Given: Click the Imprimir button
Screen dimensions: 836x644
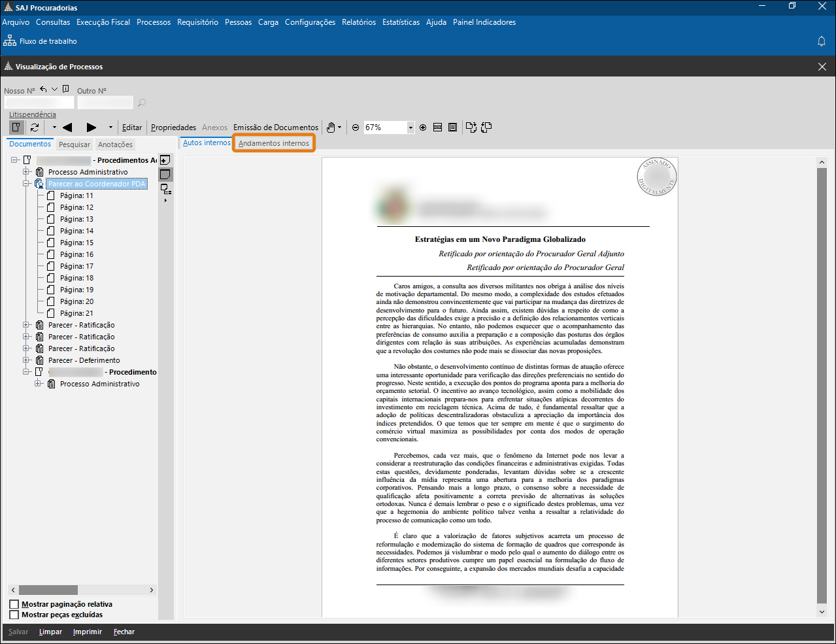Looking at the screenshot, I should [88, 632].
